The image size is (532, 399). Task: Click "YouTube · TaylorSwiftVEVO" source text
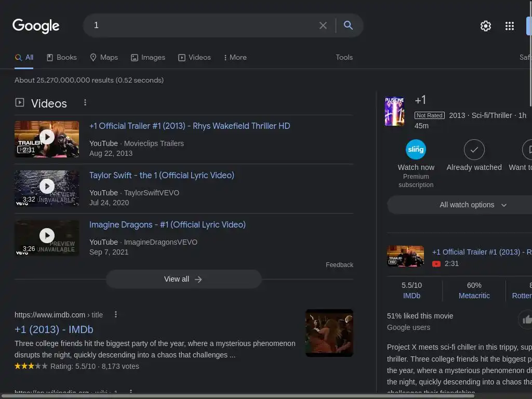point(135,193)
